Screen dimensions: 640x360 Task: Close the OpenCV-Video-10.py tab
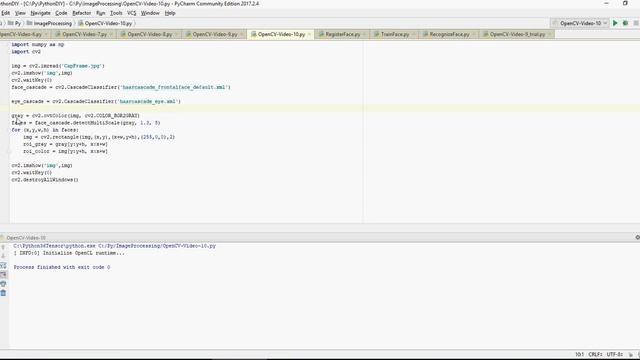[309, 35]
